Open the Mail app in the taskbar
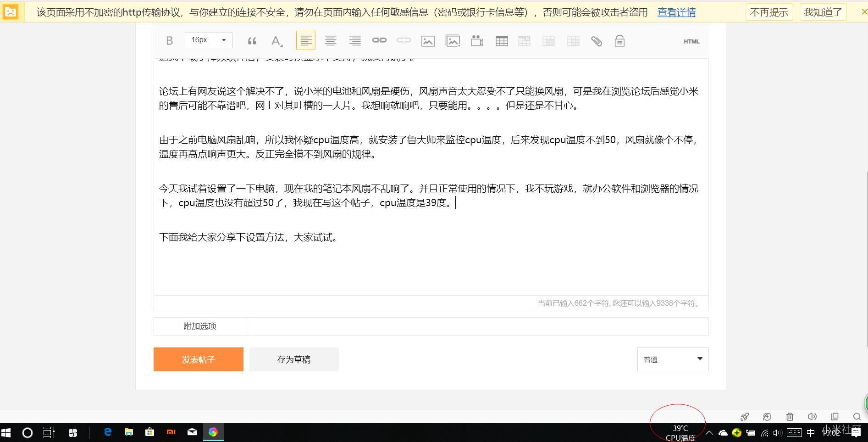The height and width of the screenshot is (442, 868). pos(192,432)
